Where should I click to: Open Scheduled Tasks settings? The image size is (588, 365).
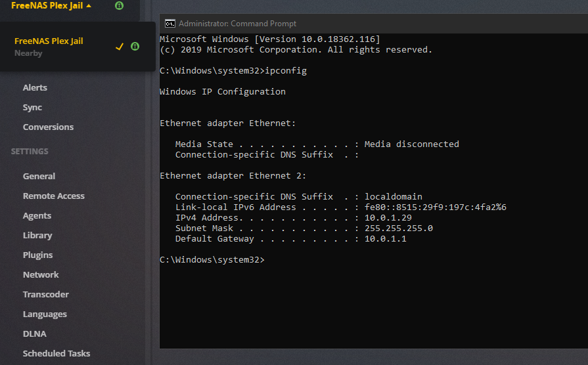[57, 353]
